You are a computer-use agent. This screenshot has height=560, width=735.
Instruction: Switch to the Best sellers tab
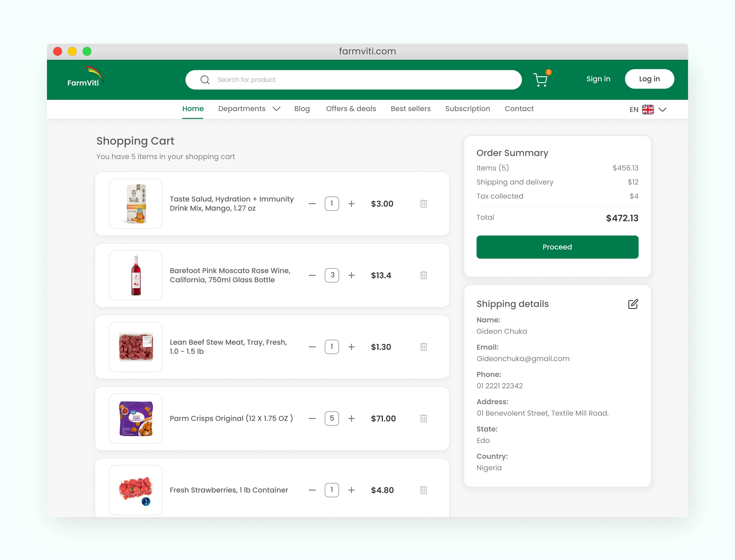[x=410, y=109]
